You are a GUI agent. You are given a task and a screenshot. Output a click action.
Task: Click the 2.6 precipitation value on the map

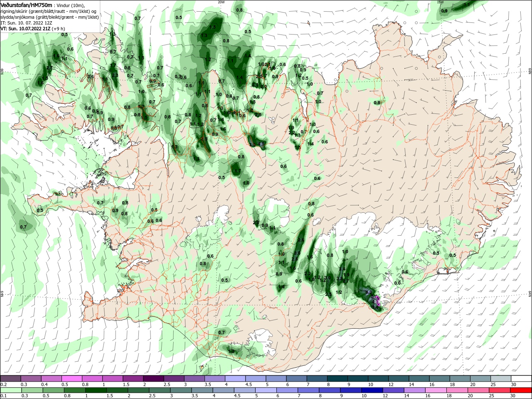tap(301, 240)
